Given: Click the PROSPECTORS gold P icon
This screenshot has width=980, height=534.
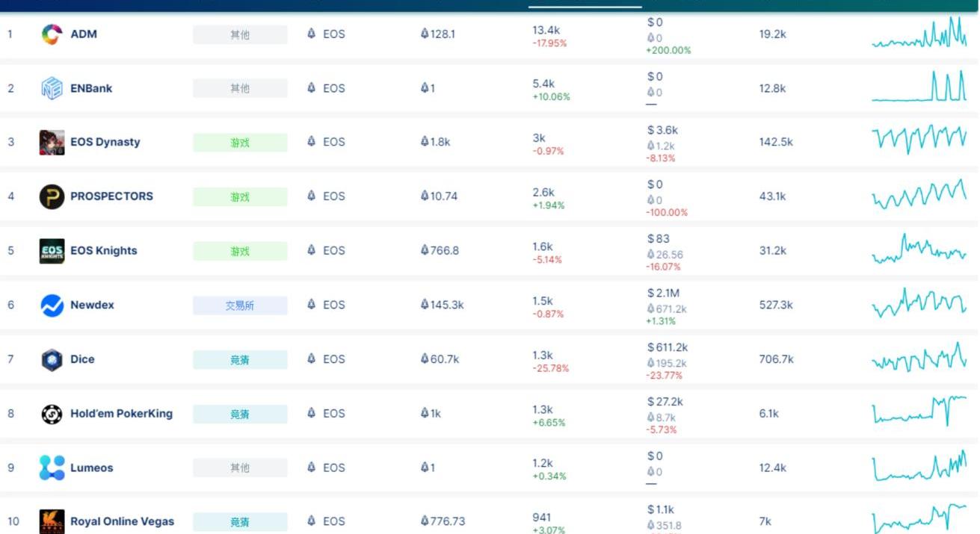Looking at the screenshot, I should pos(52,196).
